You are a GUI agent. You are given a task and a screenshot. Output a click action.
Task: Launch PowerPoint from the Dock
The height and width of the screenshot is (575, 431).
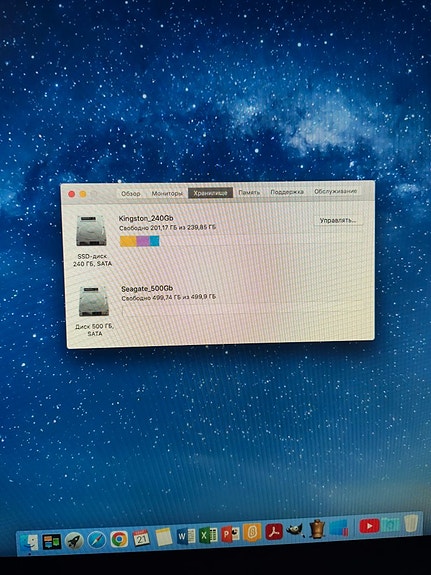230,534
